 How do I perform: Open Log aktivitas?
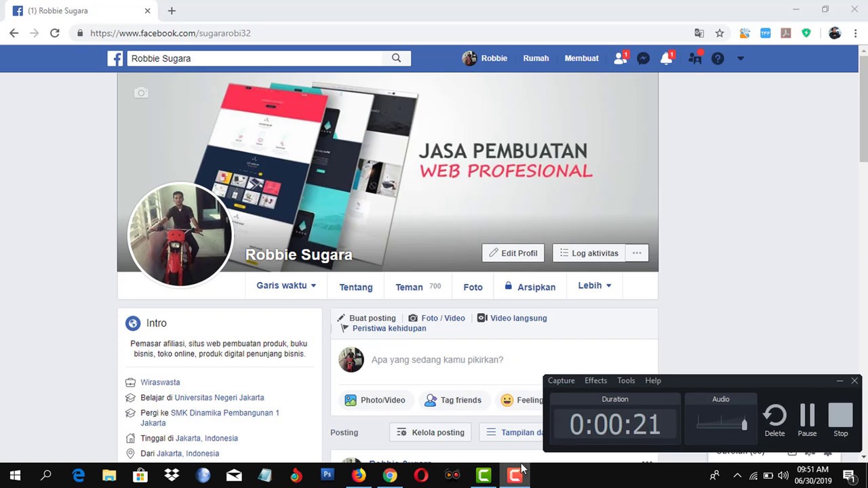[x=589, y=253]
